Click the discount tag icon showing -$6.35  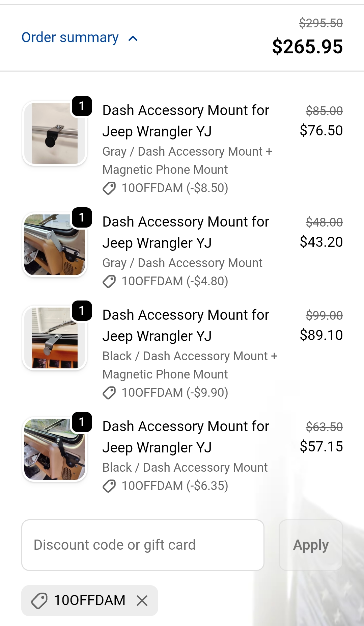click(109, 486)
